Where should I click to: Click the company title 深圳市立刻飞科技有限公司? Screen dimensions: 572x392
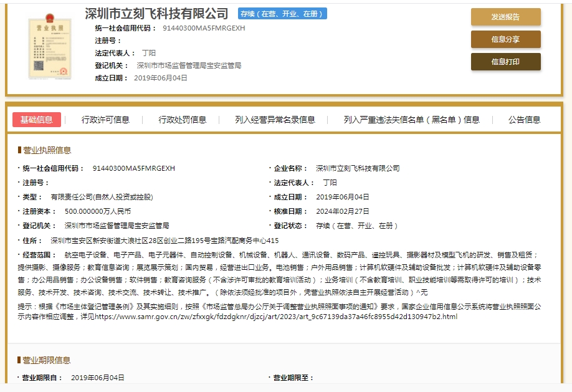click(x=156, y=14)
